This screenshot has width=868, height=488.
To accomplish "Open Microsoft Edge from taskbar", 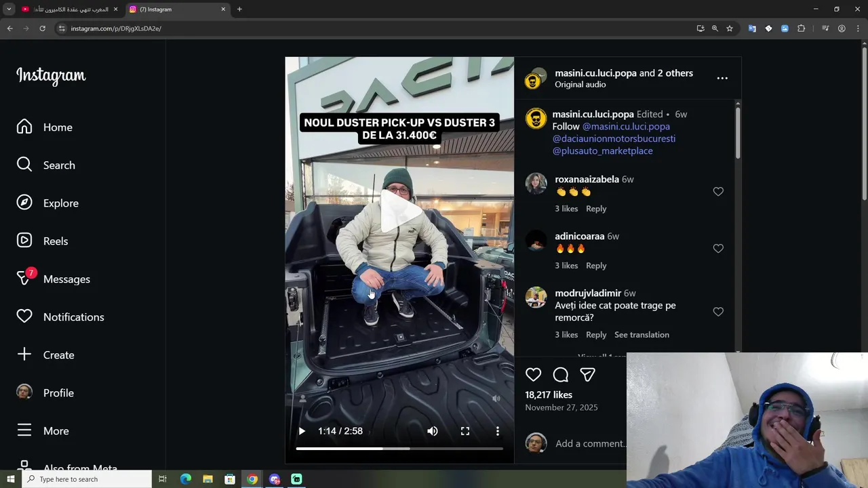I will tap(186, 479).
